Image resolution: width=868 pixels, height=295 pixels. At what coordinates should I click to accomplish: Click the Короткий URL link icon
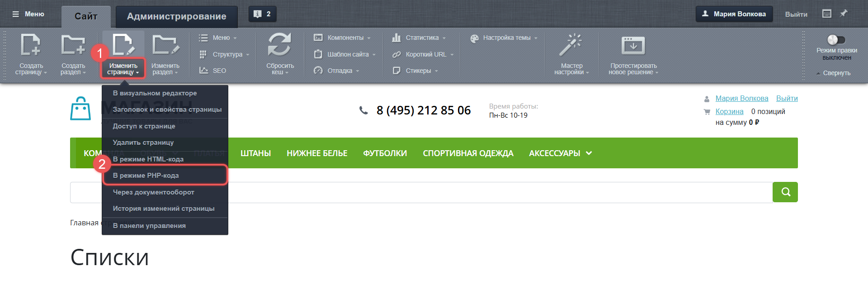[x=396, y=54]
